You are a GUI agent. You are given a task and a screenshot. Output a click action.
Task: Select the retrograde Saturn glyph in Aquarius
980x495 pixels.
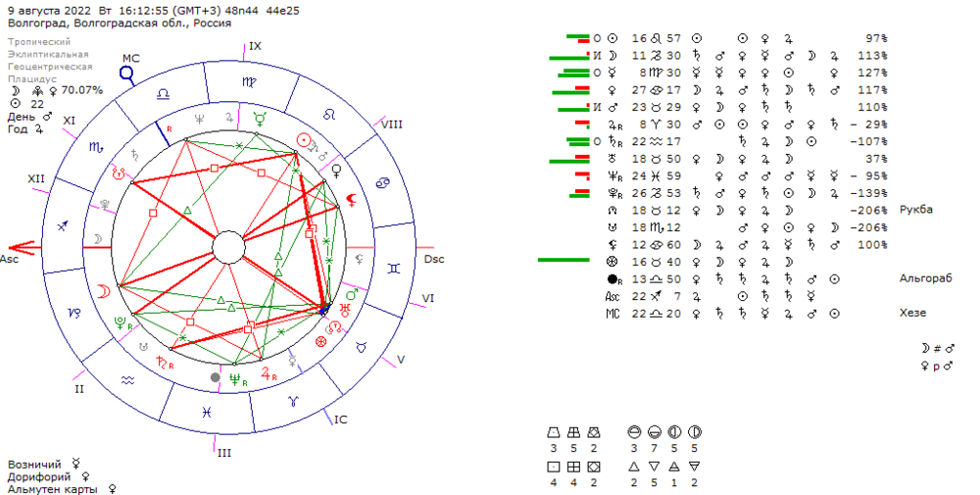coord(164,363)
